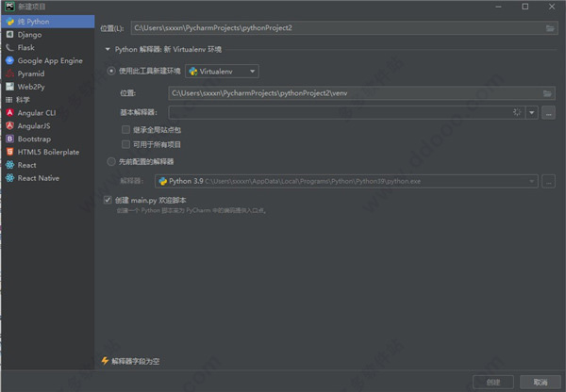Select Web2Py project type

click(x=48, y=87)
